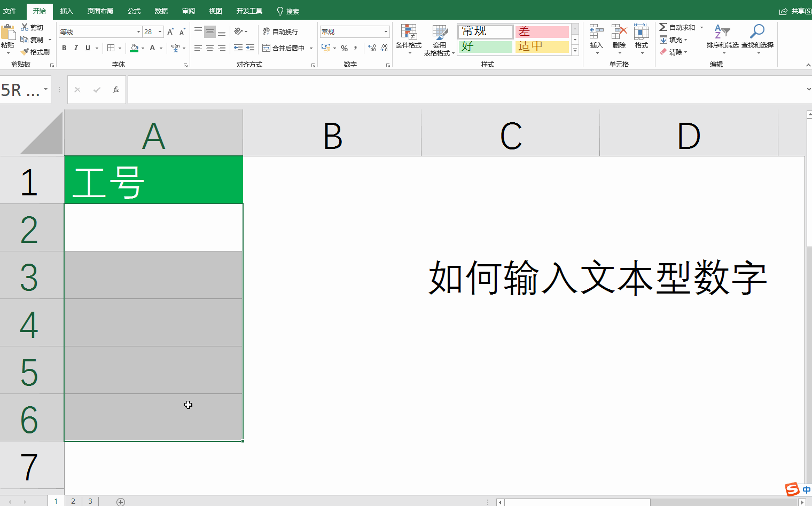Select column B header
This screenshot has height=506, width=812.
click(x=332, y=133)
